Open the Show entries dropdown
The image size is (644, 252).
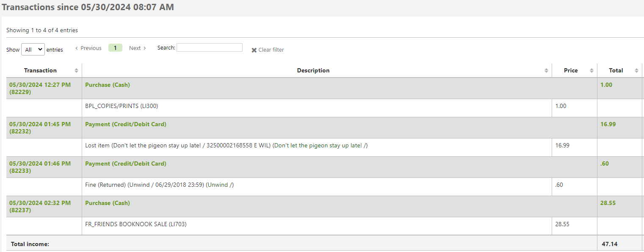point(33,50)
